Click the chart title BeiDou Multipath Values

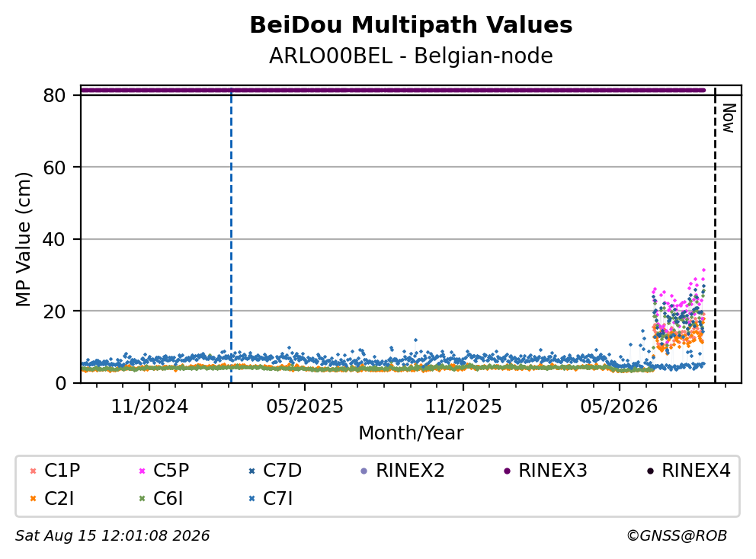click(411, 25)
